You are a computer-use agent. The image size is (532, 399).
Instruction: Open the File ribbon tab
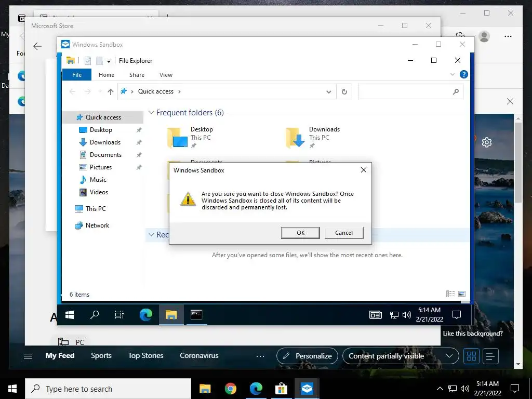click(77, 75)
